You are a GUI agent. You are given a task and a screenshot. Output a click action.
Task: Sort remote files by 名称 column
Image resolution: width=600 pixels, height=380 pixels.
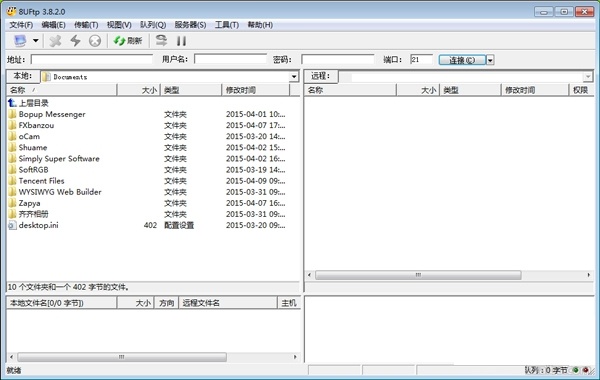pyautogui.click(x=350, y=90)
